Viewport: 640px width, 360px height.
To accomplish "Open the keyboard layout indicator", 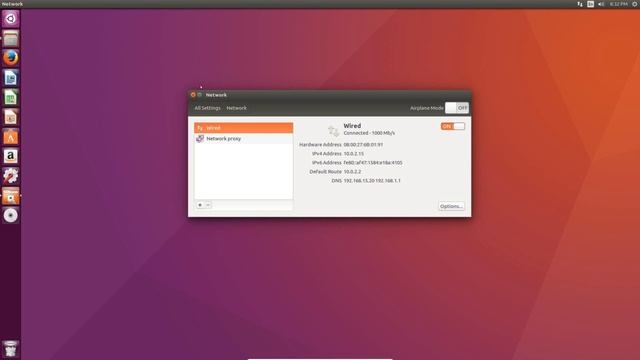I will point(590,4).
